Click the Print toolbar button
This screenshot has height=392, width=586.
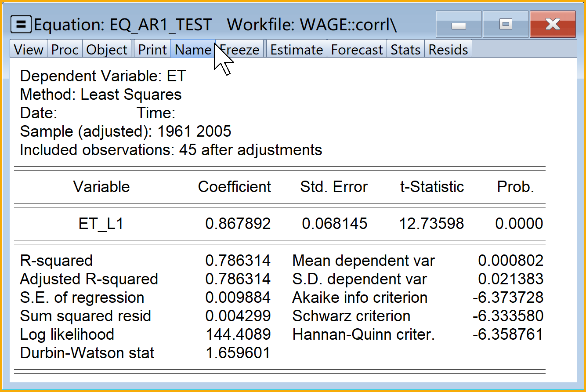[x=152, y=49]
